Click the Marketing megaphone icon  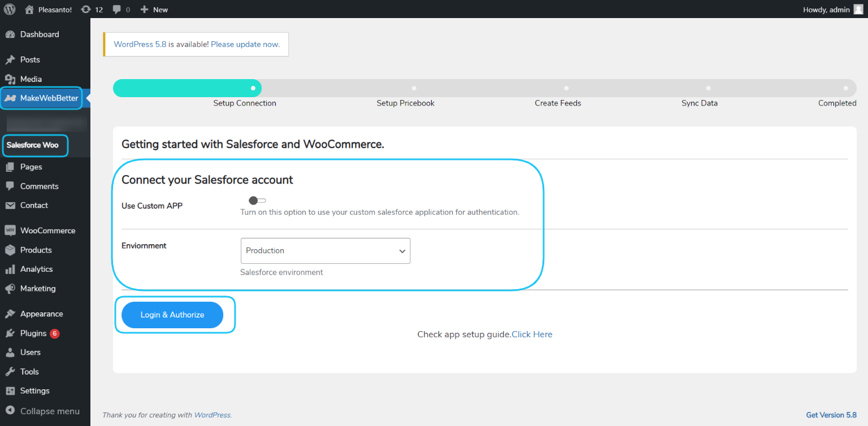coord(10,289)
